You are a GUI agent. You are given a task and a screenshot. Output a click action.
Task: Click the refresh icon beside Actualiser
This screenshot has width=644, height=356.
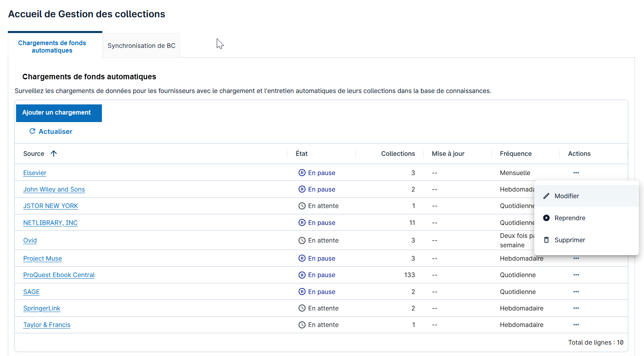pos(33,131)
